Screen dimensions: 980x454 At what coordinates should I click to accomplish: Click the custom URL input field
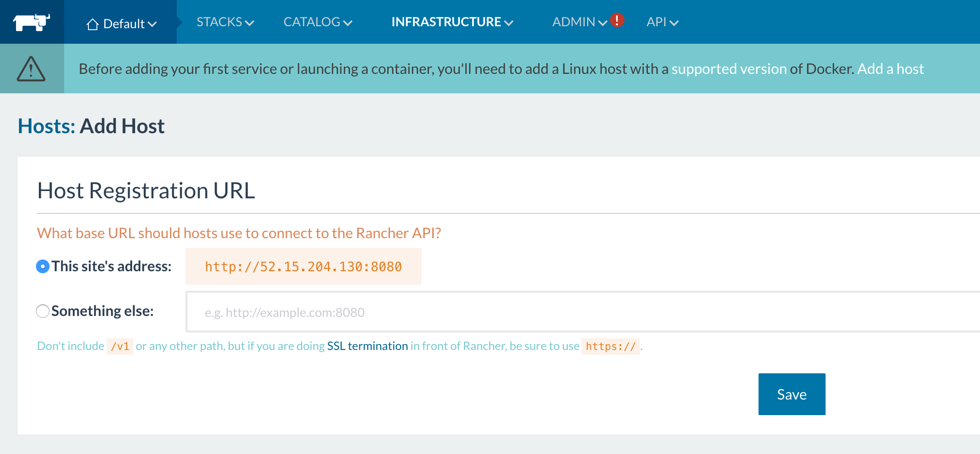(583, 312)
